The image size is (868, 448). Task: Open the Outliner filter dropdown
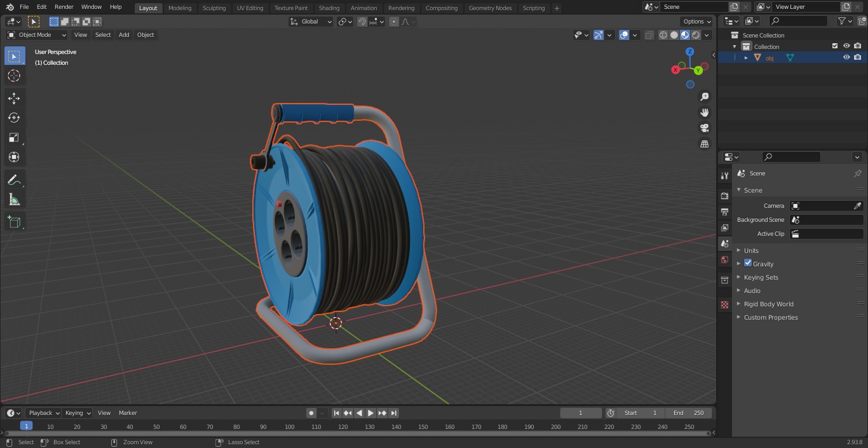[844, 22]
